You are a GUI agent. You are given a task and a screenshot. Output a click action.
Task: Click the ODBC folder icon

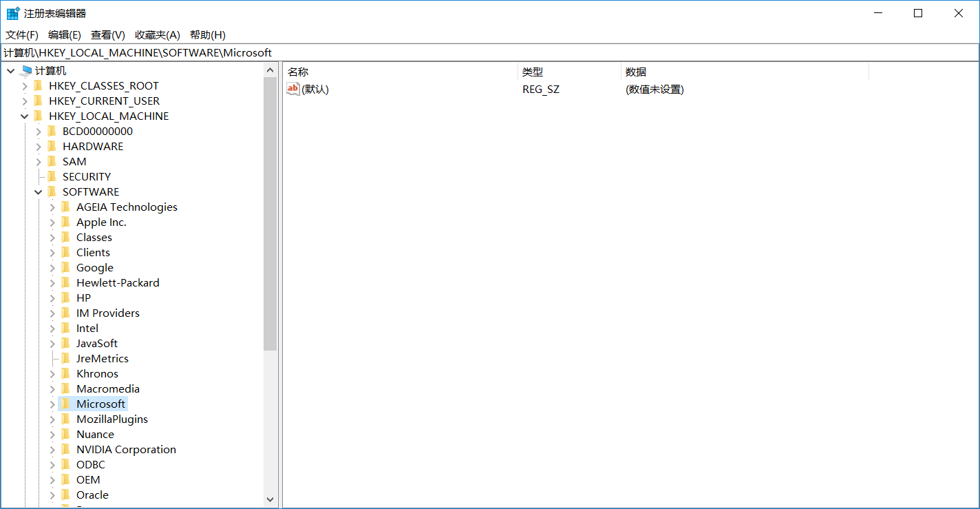pos(66,464)
